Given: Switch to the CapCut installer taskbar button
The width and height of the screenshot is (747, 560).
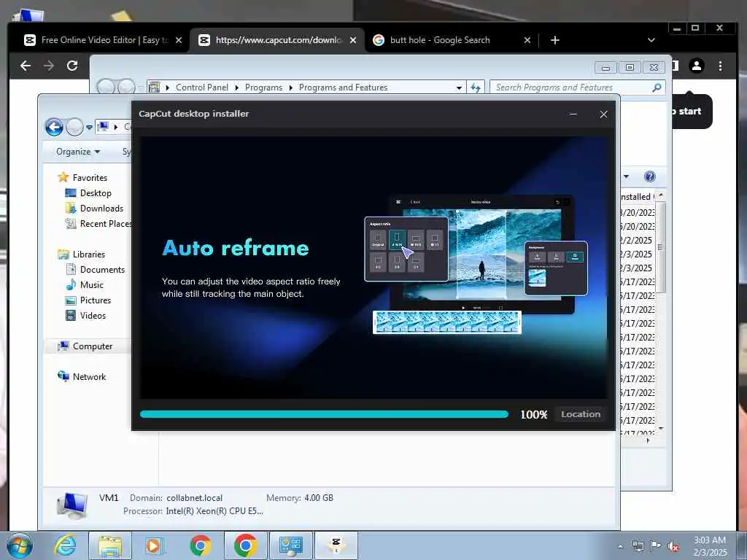Looking at the screenshot, I should click(336, 545).
